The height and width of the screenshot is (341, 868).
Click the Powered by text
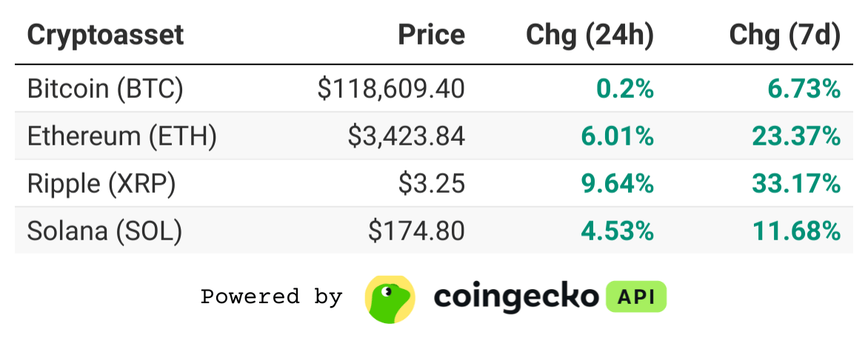[x=271, y=296]
